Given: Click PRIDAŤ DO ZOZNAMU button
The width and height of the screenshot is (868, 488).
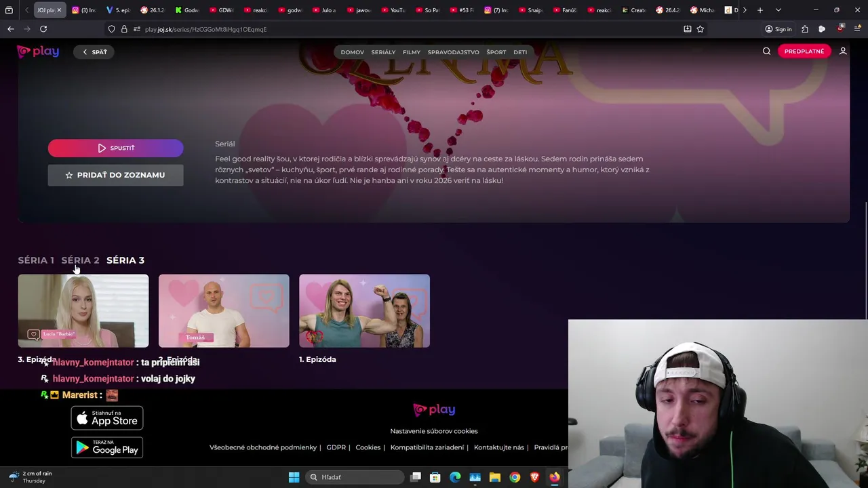Looking at the screenshot, I should (x=115, y=175).
